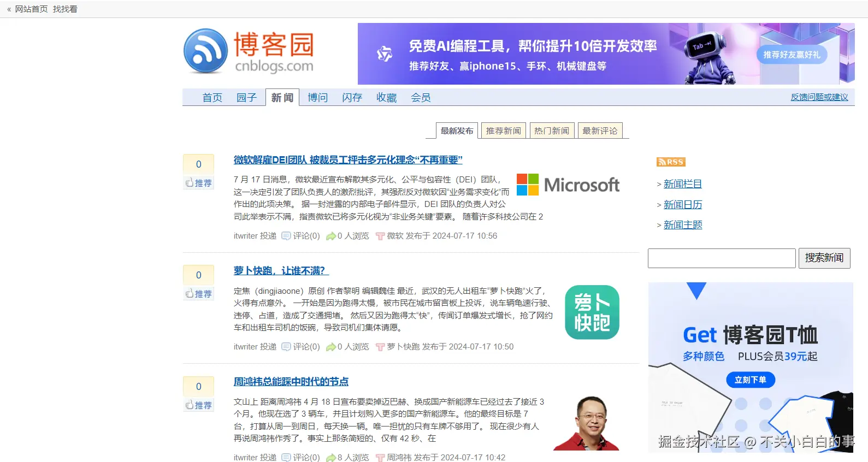868x462 pixels.
Task: Click the 立刻下单 button in T-shirt ad
Action: (750, 380)
